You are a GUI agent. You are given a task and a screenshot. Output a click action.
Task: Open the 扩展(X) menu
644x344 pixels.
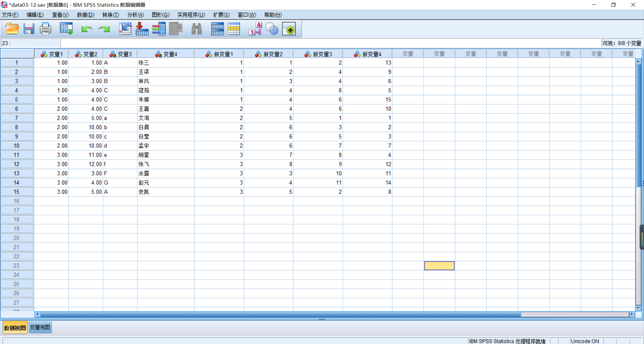221,15
